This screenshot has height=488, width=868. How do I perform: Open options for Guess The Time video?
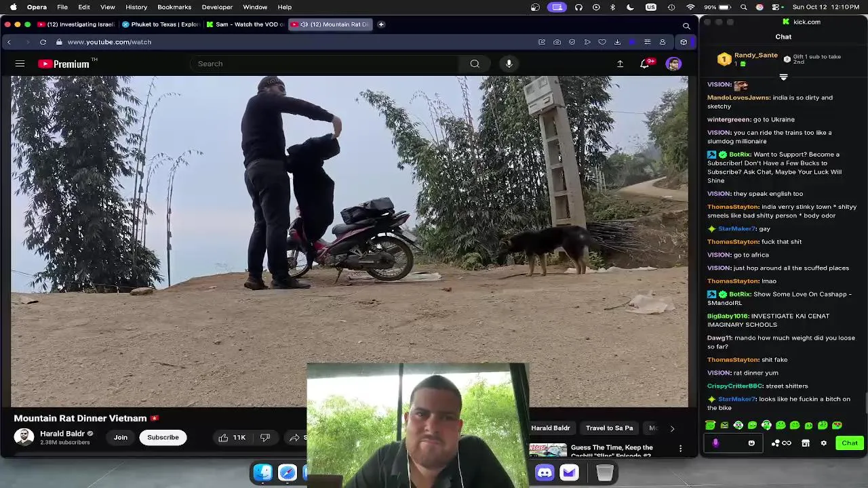[x=680, y=449]
